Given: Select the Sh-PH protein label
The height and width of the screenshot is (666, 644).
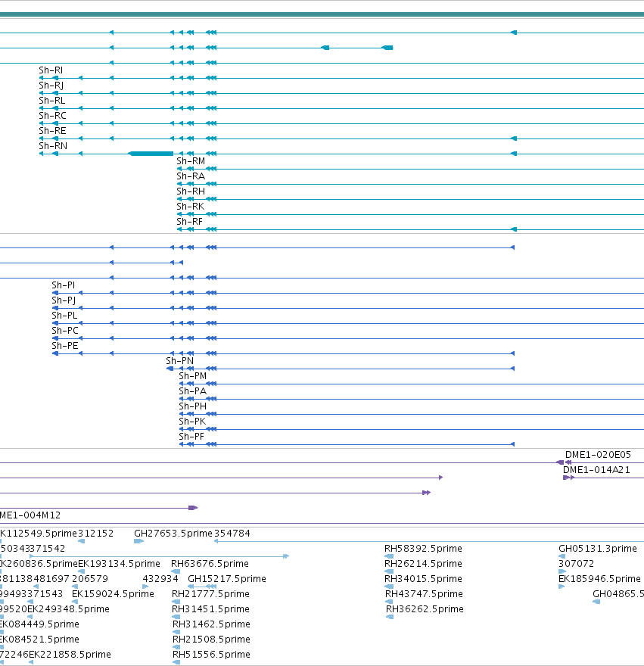Looking at the screenshot, I should (192, 406).
